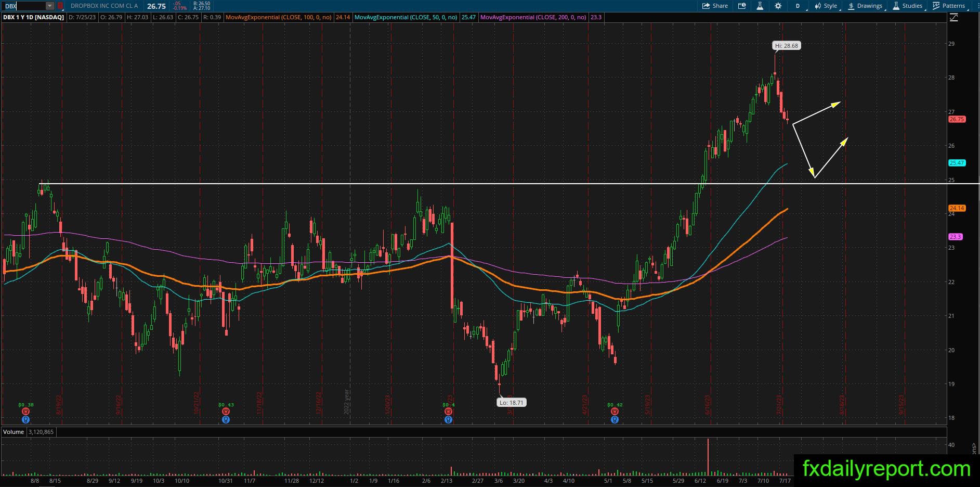
Task: Open the D timeframe dropdown
Action: 798,6
